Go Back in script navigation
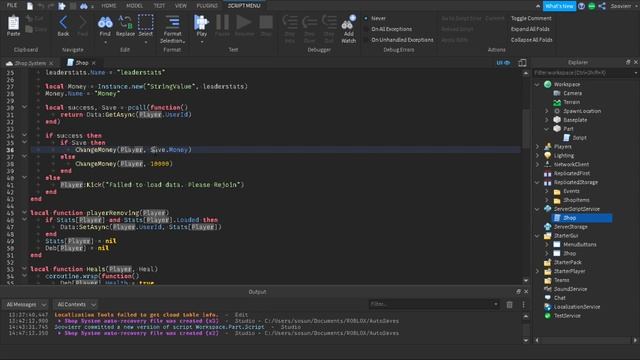The image size is (640, 360). (x=63, y=23)
